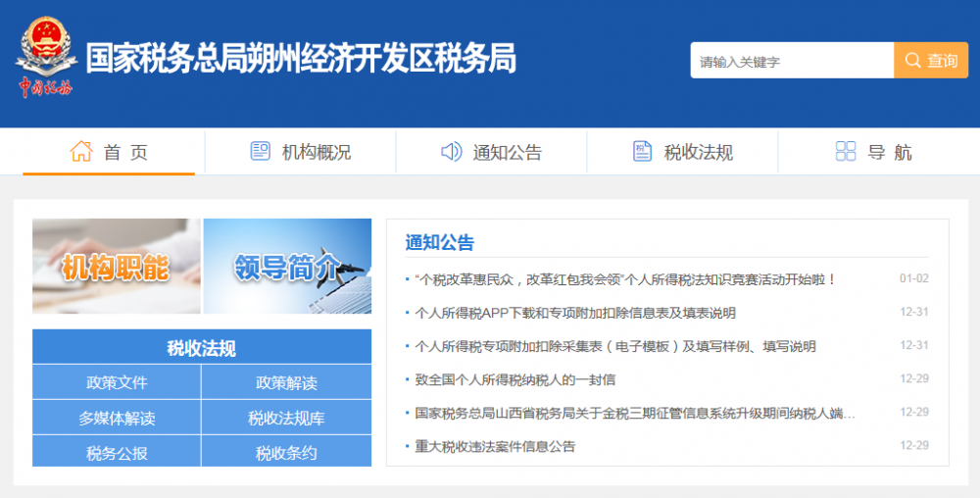Image resolution: width=980 pixels, height=498 pixels.
Task: Click the document icon beside 机构概况
Action: point(260,152)
